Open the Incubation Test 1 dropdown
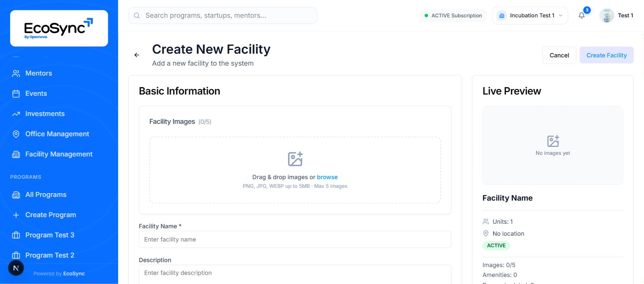This screenshot has height=284, width=644. (x=530, y=15)
